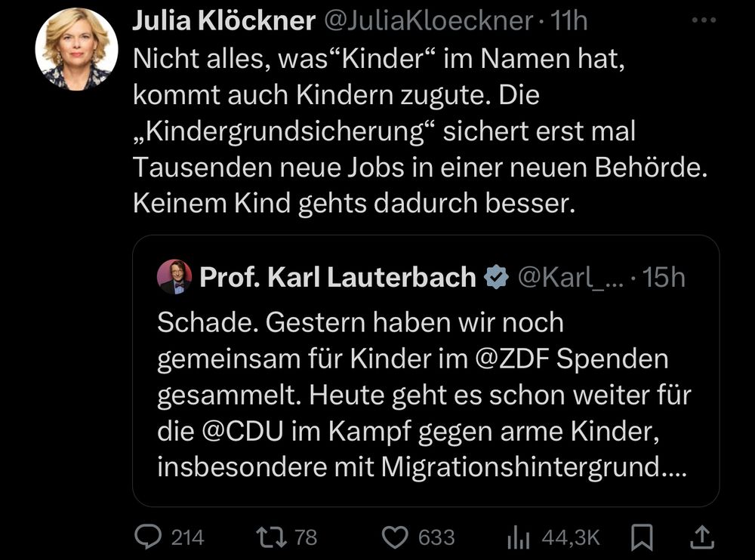Click the retweet icon showing 78
This screenshot has height=560, width=755.
271,537
